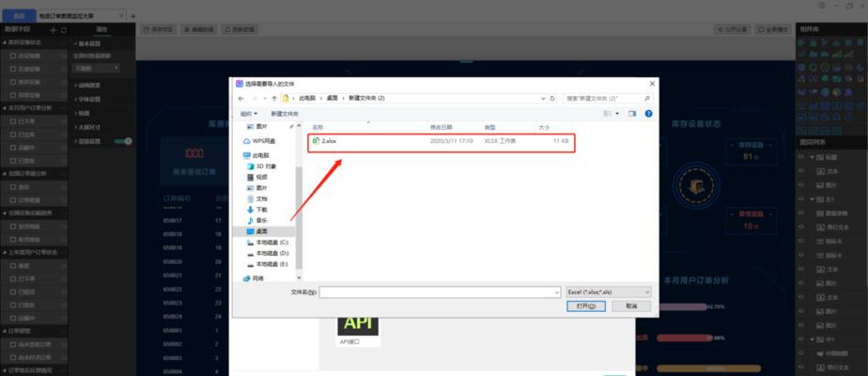Add a data field with plus icon
The height and width of the screenshot is (376, 868).
(54, 29)
